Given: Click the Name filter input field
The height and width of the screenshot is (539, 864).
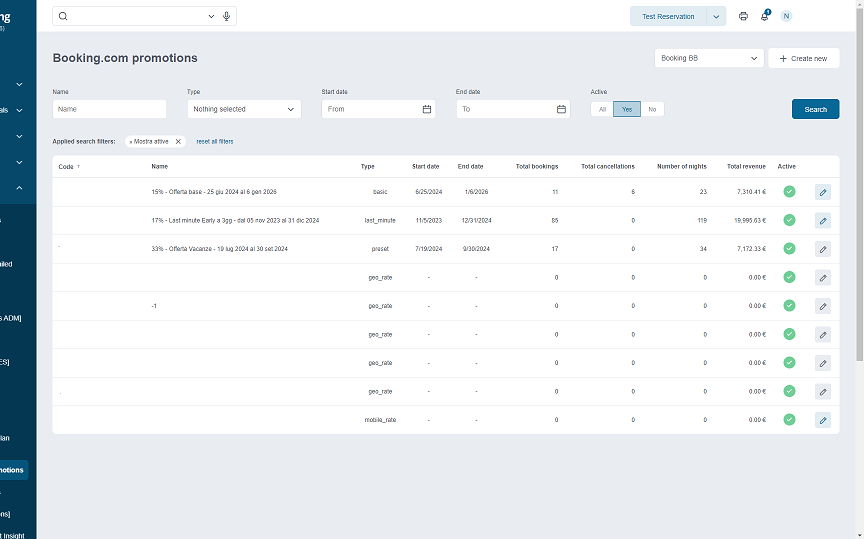Looking at the screenshot, I should (109, 109).
